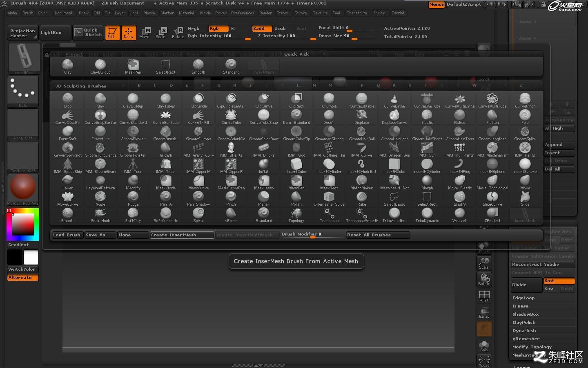Select the Nudge brush
This screenshot has width=588, height=368.
coord(133,199)
